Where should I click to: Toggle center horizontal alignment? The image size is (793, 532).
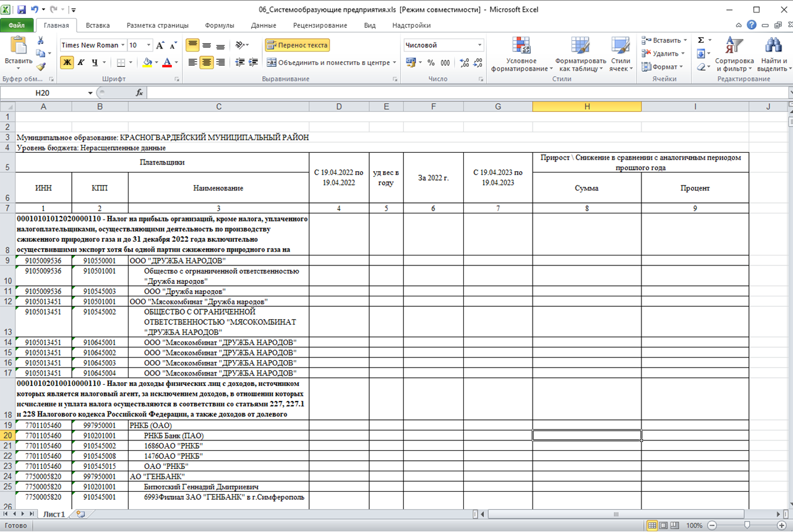[x=207, y=62]
